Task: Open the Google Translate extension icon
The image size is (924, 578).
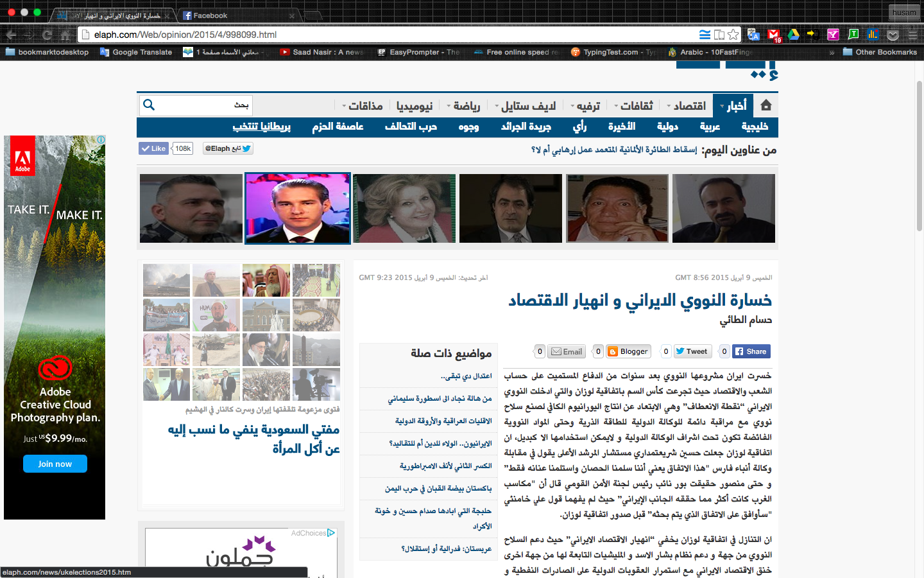Action: pos(754,35)
